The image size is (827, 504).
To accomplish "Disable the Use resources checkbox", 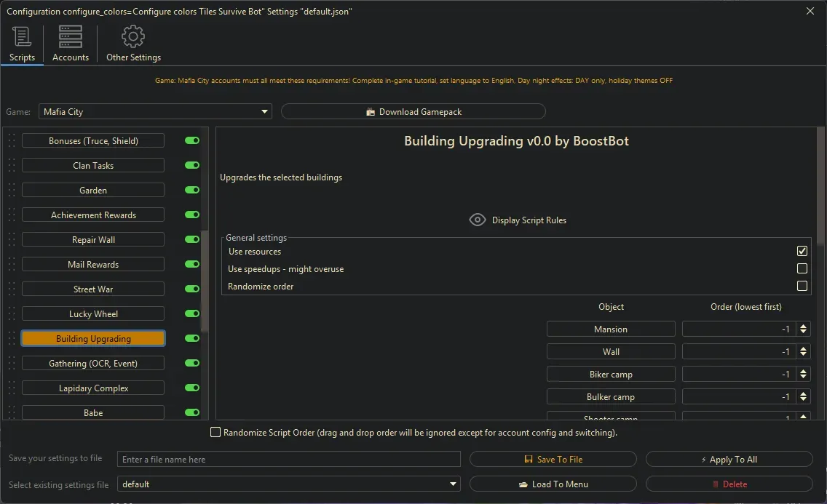I will [802, 250].
